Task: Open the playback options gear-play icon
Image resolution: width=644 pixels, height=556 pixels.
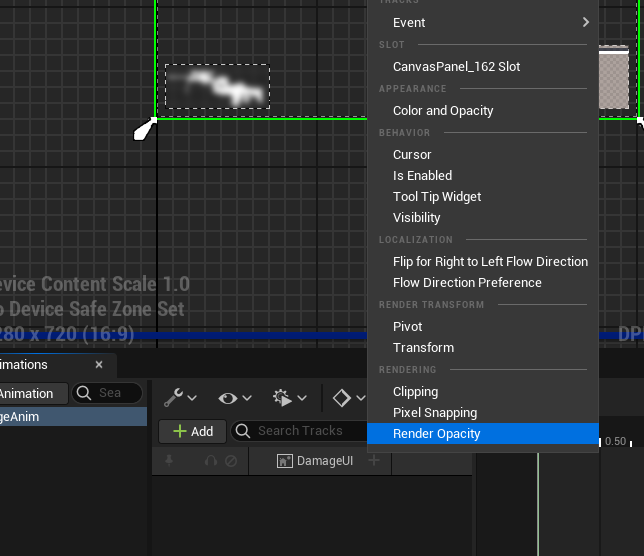Action: 283,398
